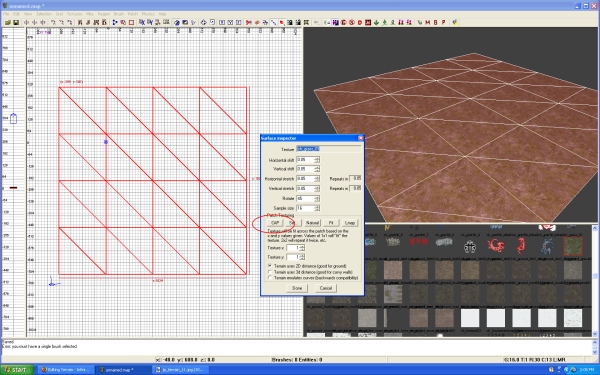
Task: Click the xyz coordinates status bar text
Action: coord(185,360)
